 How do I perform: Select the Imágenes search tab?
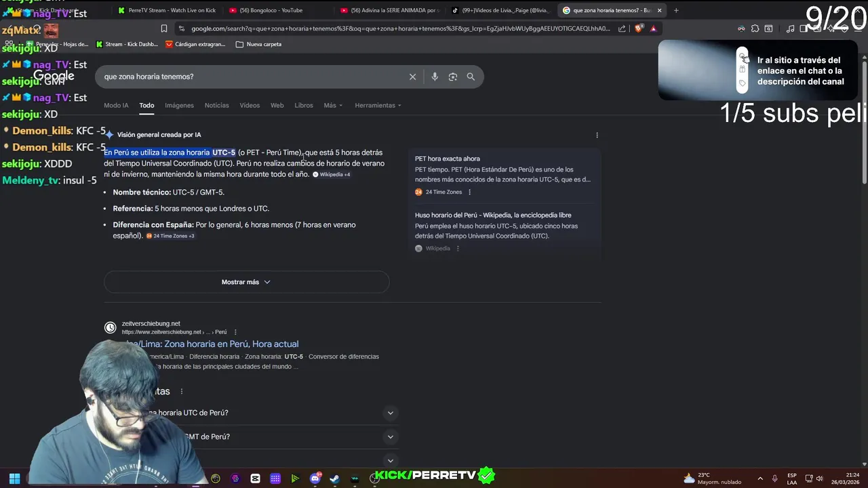click(x=179, y=105)
